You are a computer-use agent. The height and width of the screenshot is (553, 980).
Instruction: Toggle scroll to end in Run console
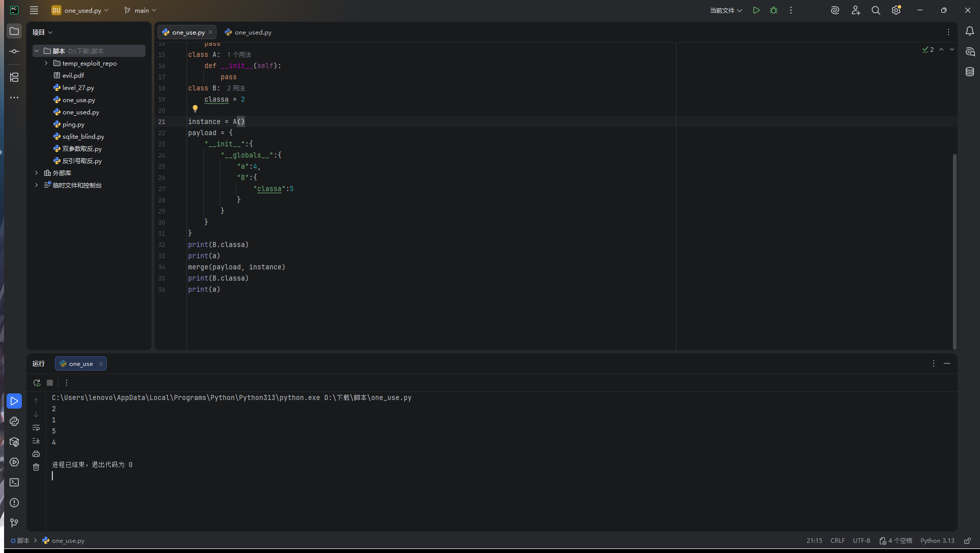pyautogui.click(x=36, y=441)
